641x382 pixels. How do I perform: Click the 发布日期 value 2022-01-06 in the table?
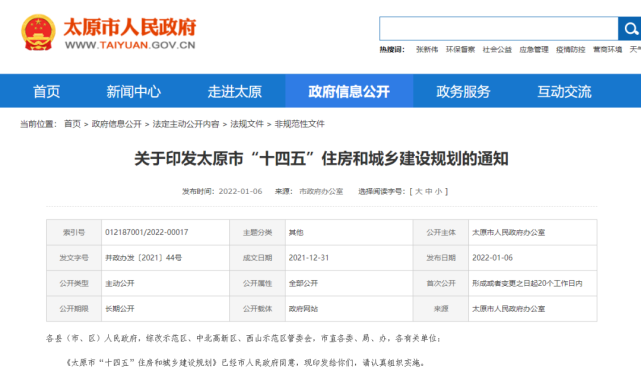click(x=492, y=258)
